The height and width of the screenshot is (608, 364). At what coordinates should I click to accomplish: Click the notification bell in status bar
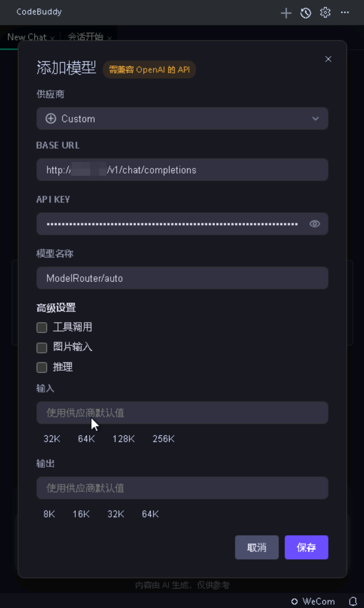(353, 601)
